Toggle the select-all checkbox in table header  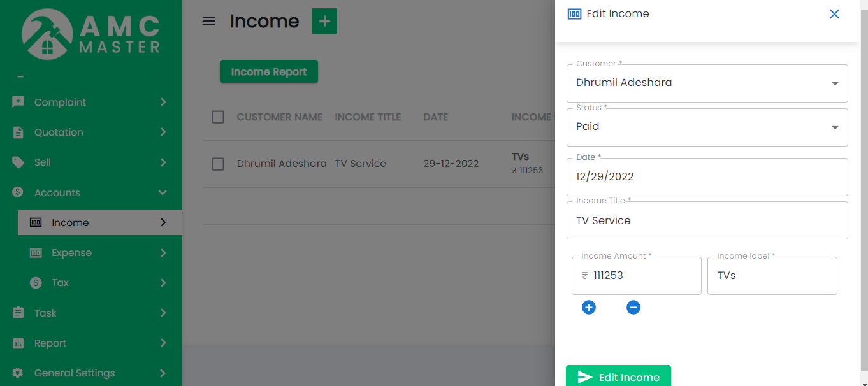[218, 117]
